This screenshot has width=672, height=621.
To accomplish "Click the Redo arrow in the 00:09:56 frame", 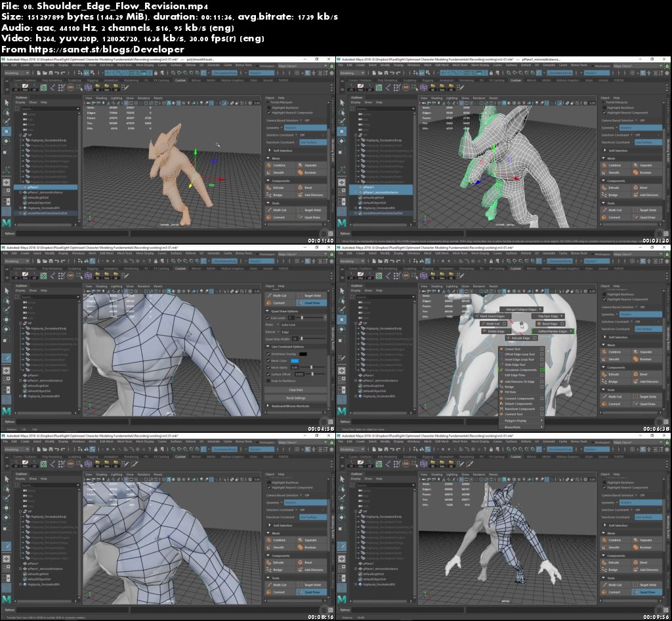I will 399,449.
